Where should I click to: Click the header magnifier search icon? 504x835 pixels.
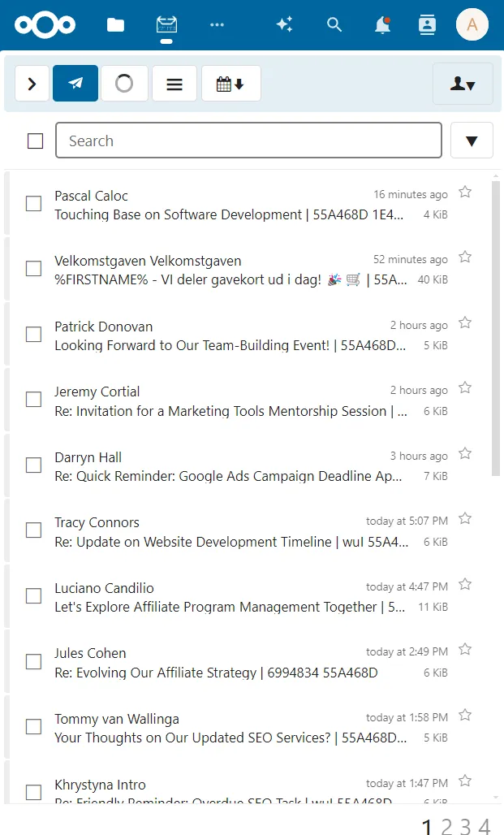pyautogui.click(x=334, y=24)
